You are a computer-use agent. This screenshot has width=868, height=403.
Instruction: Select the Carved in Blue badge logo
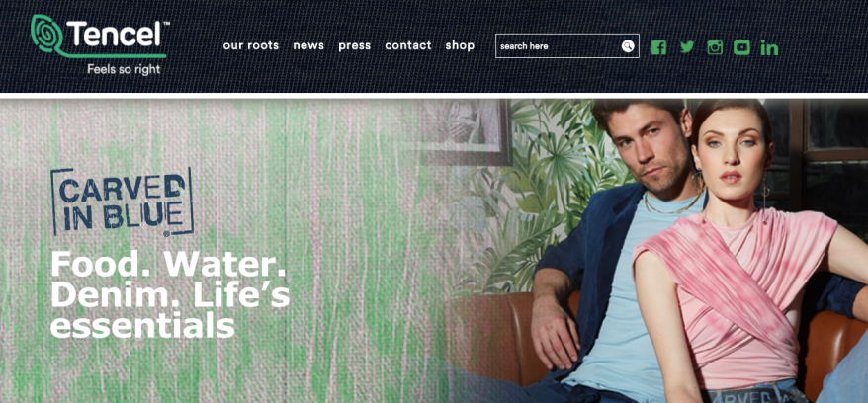click(122, 201)
